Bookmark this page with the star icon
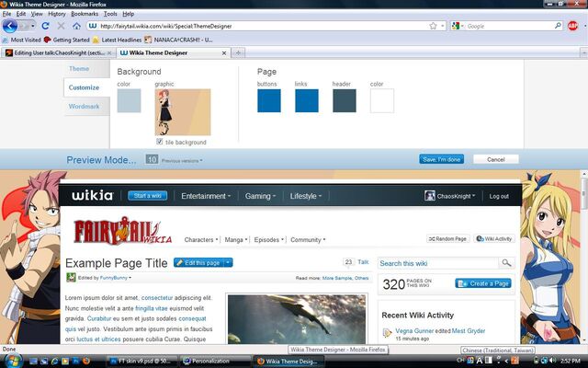This screenshot has width=588, height=368. coord(433,26)
